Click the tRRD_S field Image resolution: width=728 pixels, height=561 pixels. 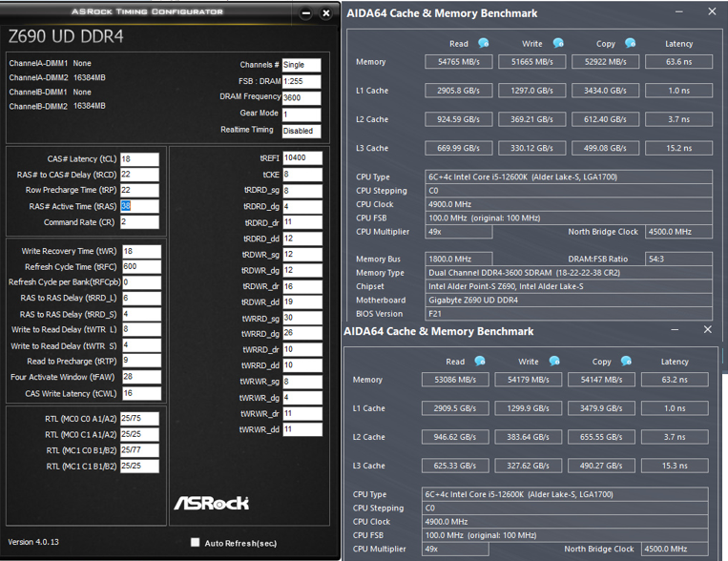tap(141, 315)
